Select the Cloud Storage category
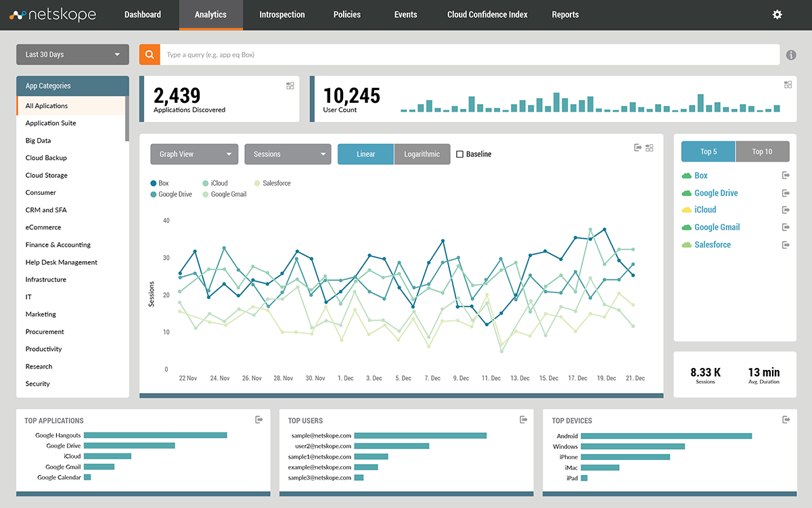Image resolution: width=812 pixels, height=508 pixels. 47,175
